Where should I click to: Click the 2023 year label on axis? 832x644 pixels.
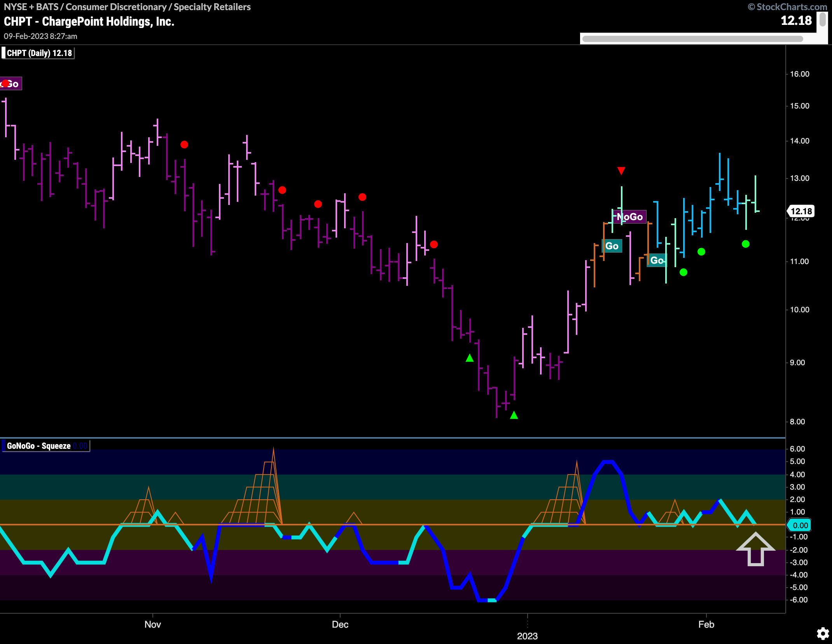527,636
